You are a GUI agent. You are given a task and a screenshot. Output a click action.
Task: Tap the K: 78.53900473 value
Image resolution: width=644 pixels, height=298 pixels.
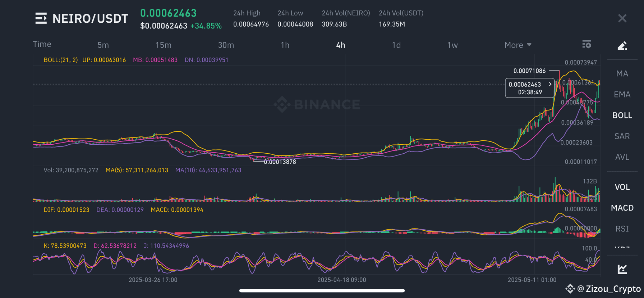point(65,245)
